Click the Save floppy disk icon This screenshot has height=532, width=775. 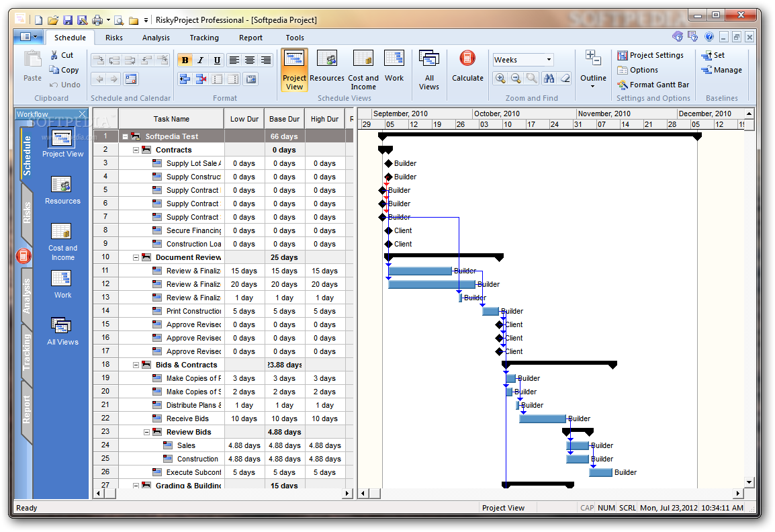click(x=68, y=19)
